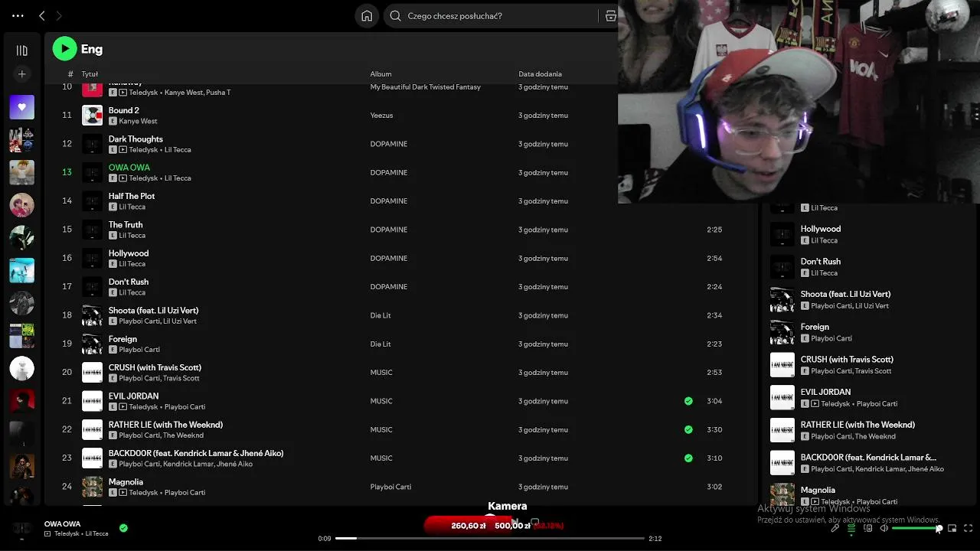Open My Beautiful Dark Twisted Fantasy album link
Screen dimensions: 980x551
425,87
